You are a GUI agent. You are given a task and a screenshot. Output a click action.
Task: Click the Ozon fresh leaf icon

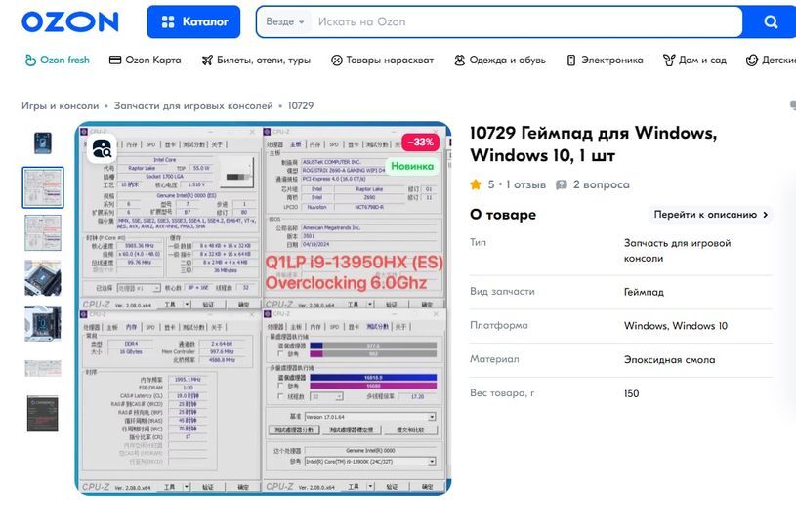point(30,61)
